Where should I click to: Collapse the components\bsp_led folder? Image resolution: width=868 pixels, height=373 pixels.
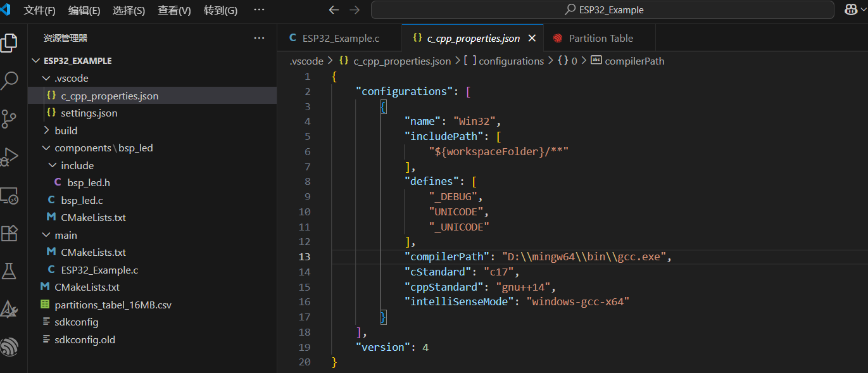[152, 148]
